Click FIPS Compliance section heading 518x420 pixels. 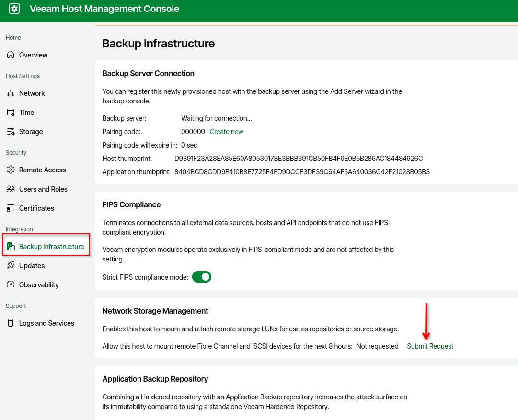(x=131, y=204)
